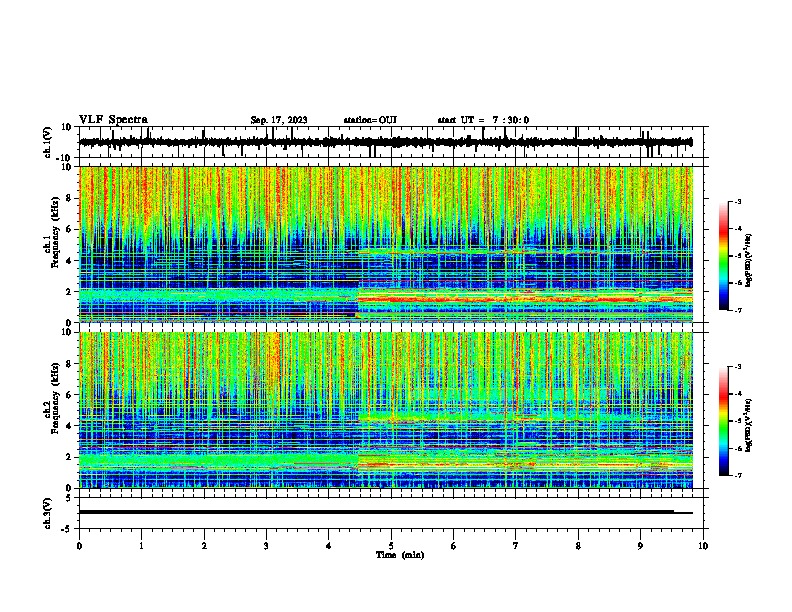
Task: Click the "-7" label below ch.2 color bar
Action: (737, 475)
